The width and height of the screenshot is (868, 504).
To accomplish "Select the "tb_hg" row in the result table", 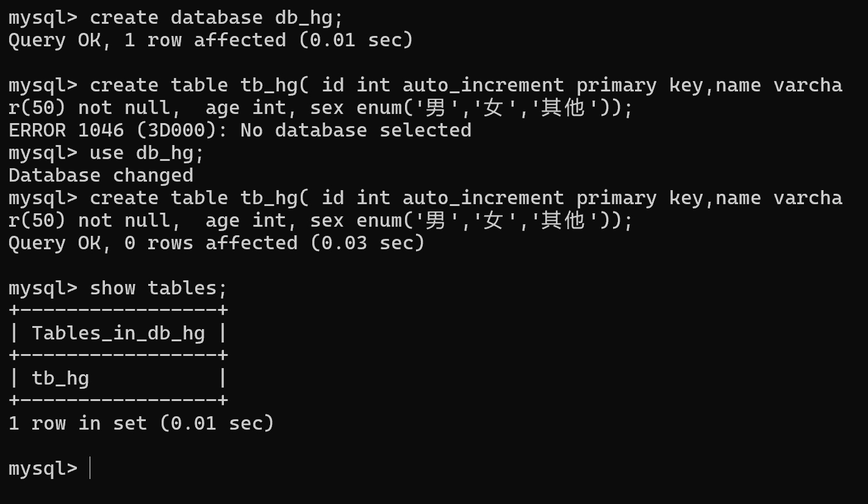I will (x=60, y=378).
